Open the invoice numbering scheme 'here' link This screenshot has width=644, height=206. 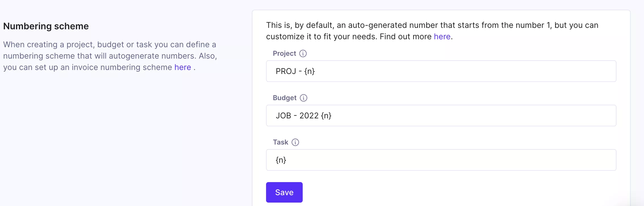pyautogui.click(x=183, y=67)
